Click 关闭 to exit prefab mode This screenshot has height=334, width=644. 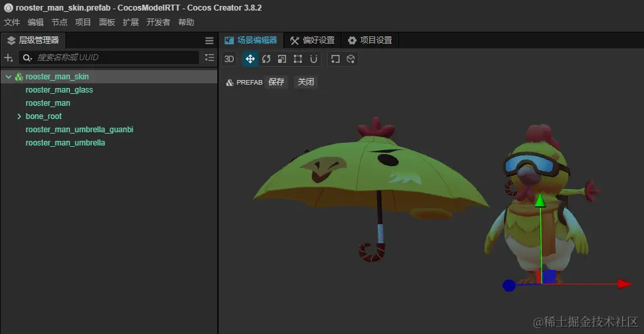click(x=306, y=82)
